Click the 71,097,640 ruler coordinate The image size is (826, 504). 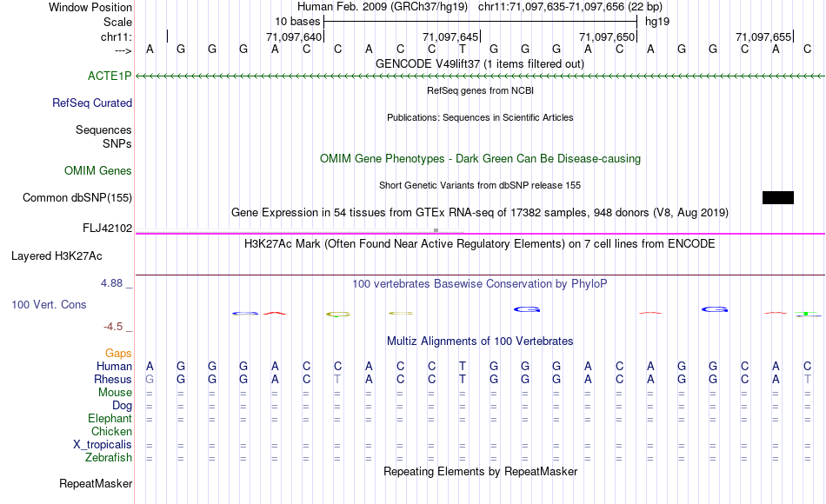(293, 36)
